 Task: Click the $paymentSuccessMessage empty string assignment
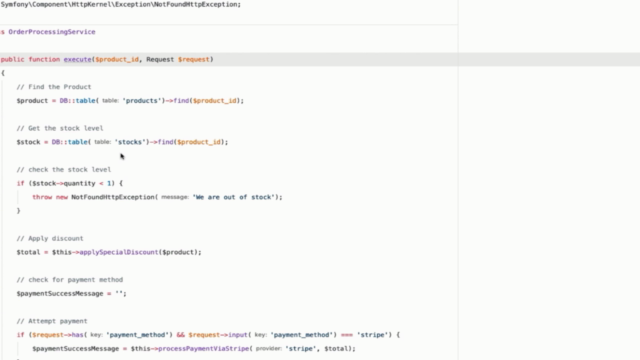click(71, 293)
